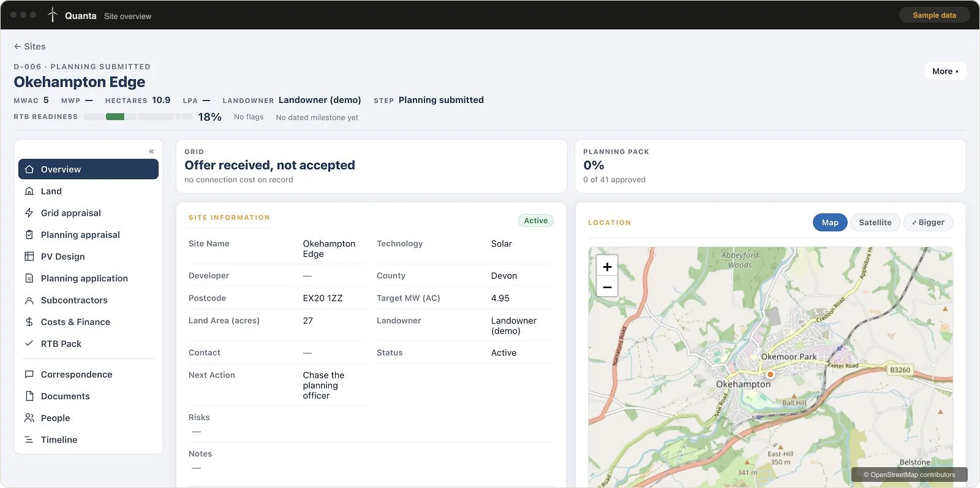Click the '0 of 41 approved' text
The width and height of the screenshot is (980, 488).
pyautogui.click(x=614, y=180)
